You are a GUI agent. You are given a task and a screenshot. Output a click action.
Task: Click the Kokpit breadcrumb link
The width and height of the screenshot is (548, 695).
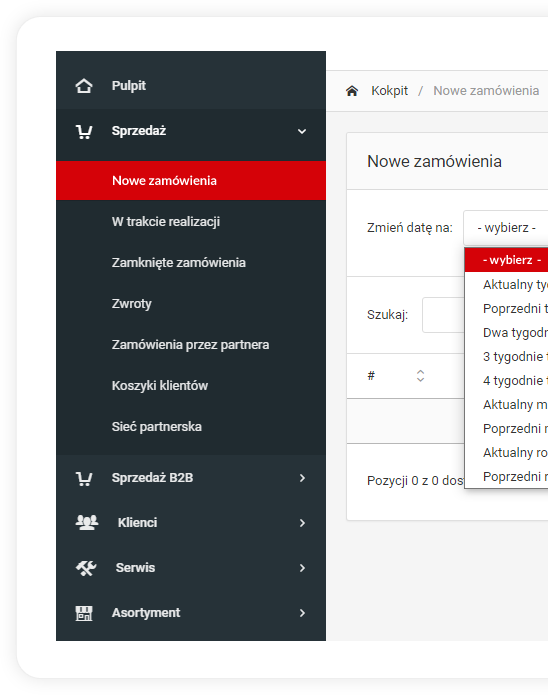pyautogui.click(x=389, y=91)
